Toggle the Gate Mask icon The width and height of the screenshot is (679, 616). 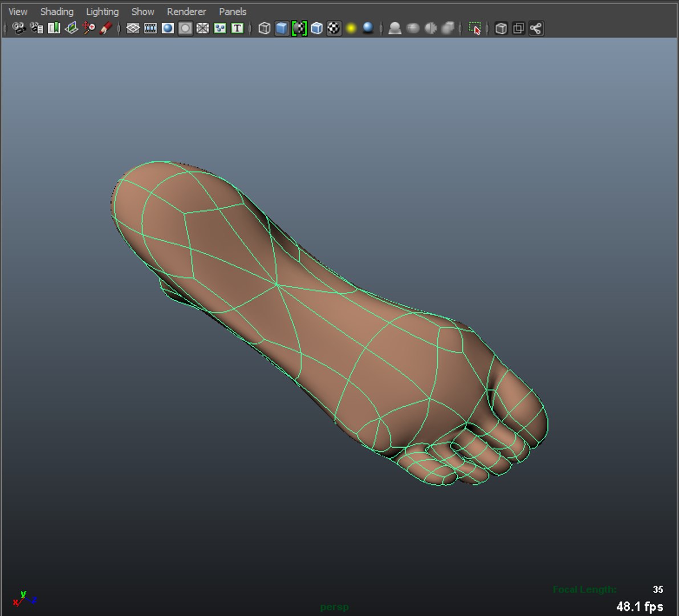[x=185, y=29]
